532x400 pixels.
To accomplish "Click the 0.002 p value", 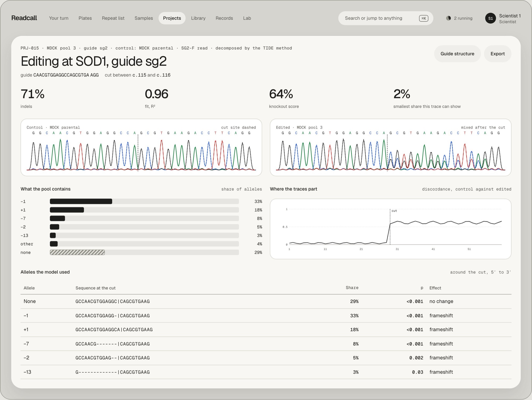I will 416,358.
